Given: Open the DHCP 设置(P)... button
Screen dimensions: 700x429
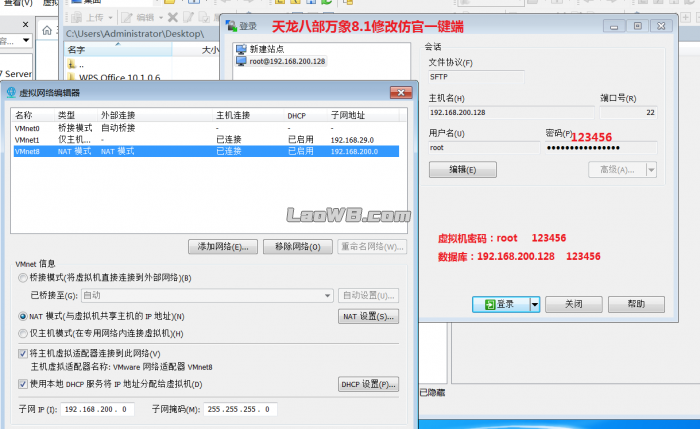Looking at the screenshot, I should (368, 384).
